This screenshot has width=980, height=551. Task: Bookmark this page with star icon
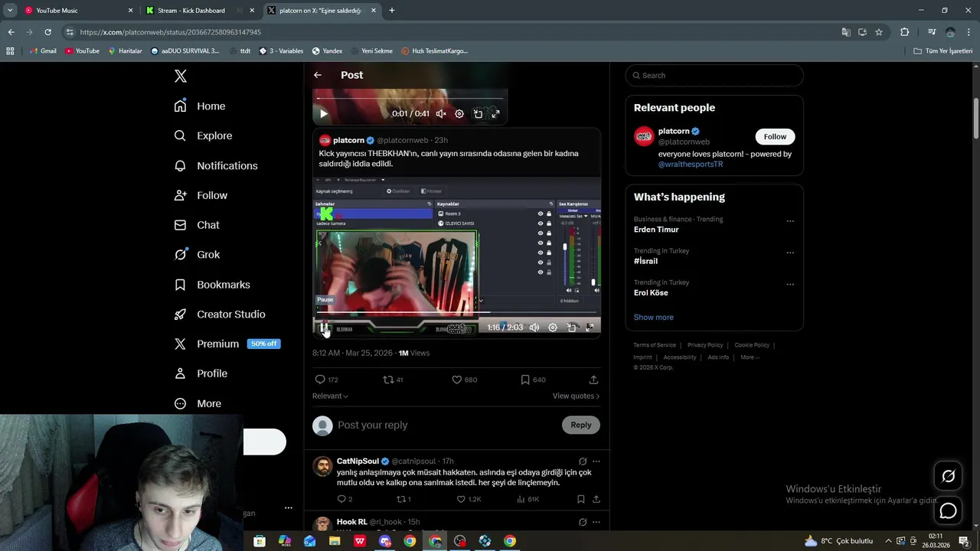pos(879,32)
